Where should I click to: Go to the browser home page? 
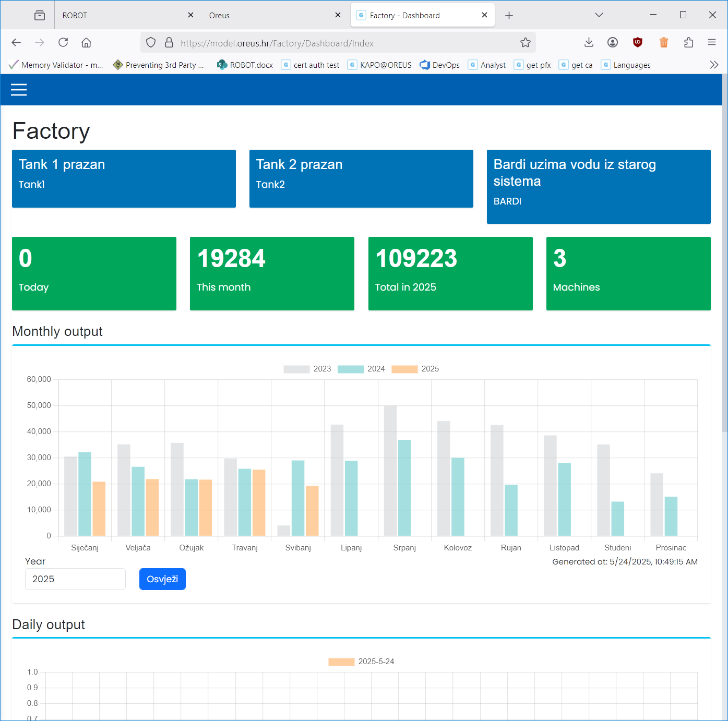[x=87, y=43]
